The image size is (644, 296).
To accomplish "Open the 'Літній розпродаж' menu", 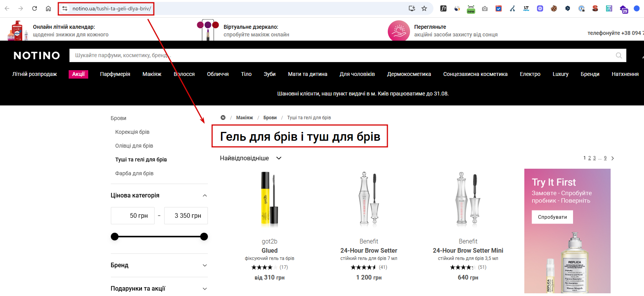I will click(35, 74).
